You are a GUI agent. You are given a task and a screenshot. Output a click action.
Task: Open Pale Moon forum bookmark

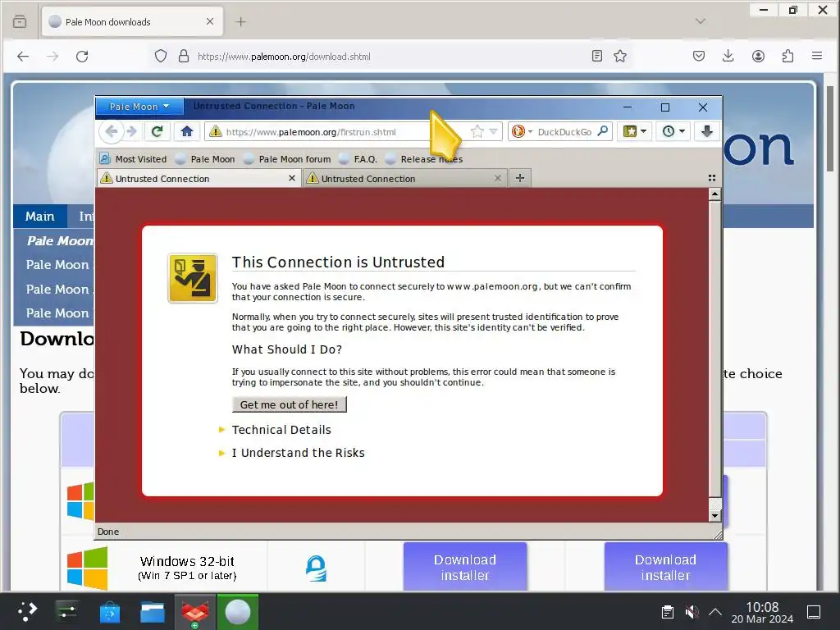click(x=287, y=159)
